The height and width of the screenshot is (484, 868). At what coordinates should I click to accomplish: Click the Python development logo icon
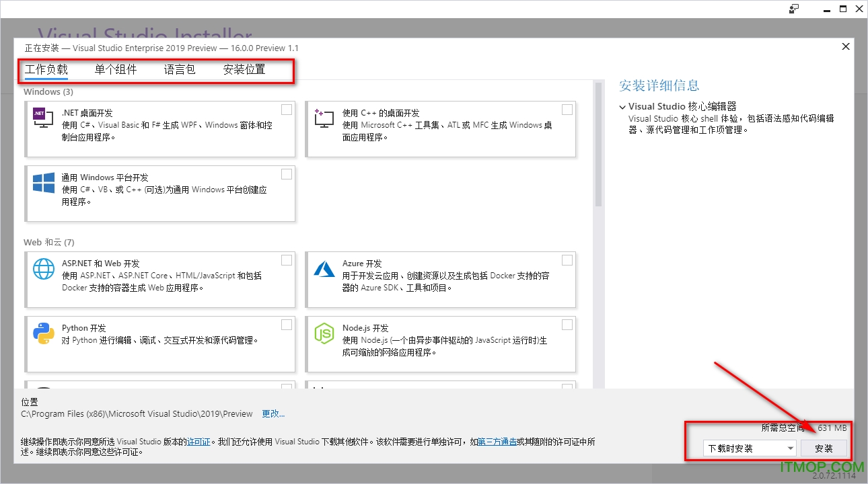tap(44, 333)
